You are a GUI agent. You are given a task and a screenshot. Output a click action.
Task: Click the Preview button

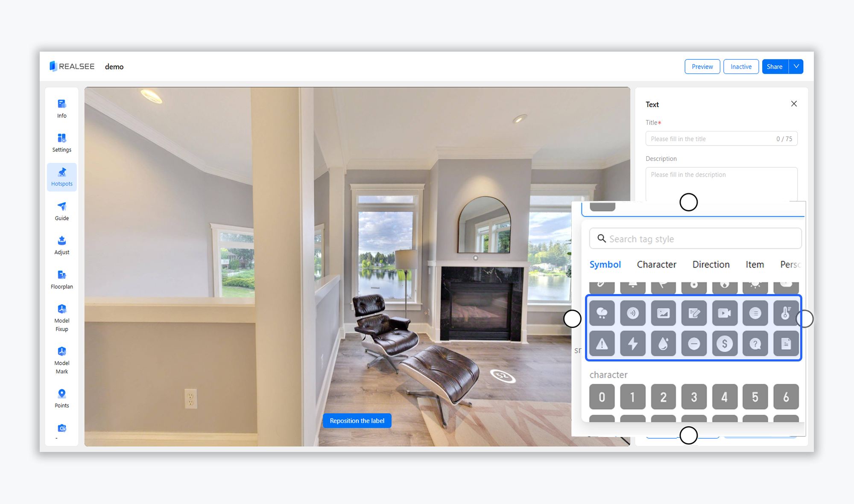pos(702,67)
